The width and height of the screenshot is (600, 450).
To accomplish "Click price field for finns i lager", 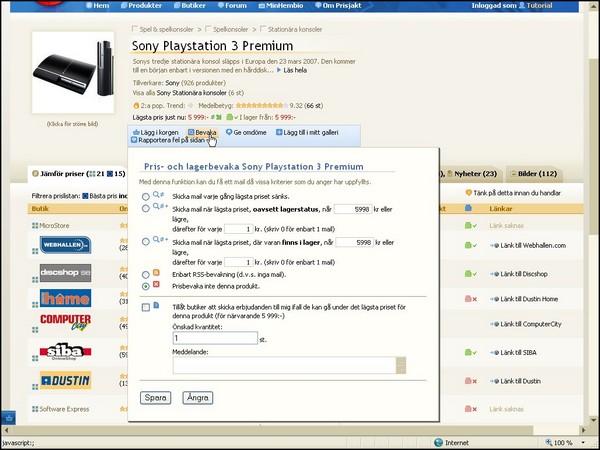I will pyautogui.click(x=354, y=242).
